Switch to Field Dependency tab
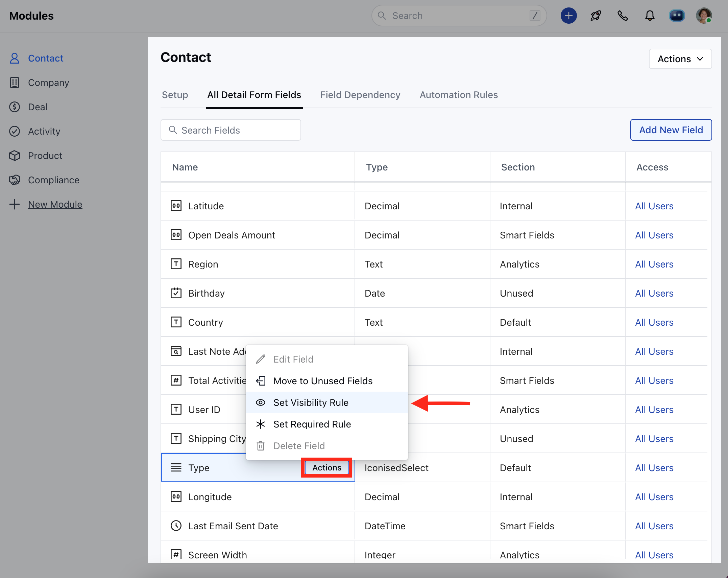Image resolution: width=728 pixels, height=578 pixels. coord(360,95)
